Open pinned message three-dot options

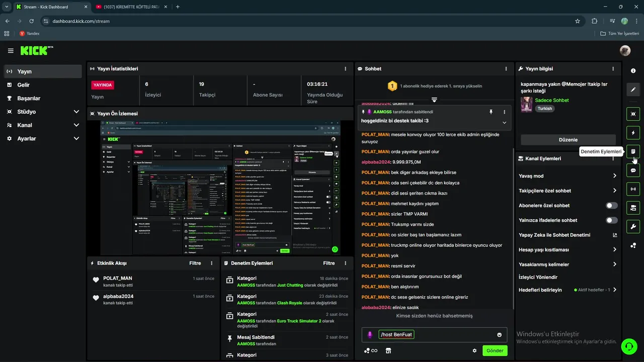[505, 112]
